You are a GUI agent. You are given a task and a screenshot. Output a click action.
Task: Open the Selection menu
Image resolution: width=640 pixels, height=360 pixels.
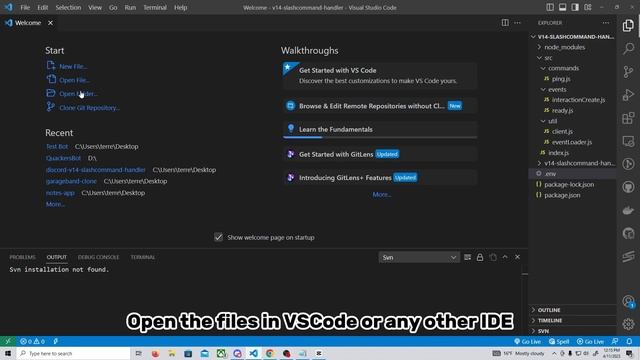(x=68, y=7)
